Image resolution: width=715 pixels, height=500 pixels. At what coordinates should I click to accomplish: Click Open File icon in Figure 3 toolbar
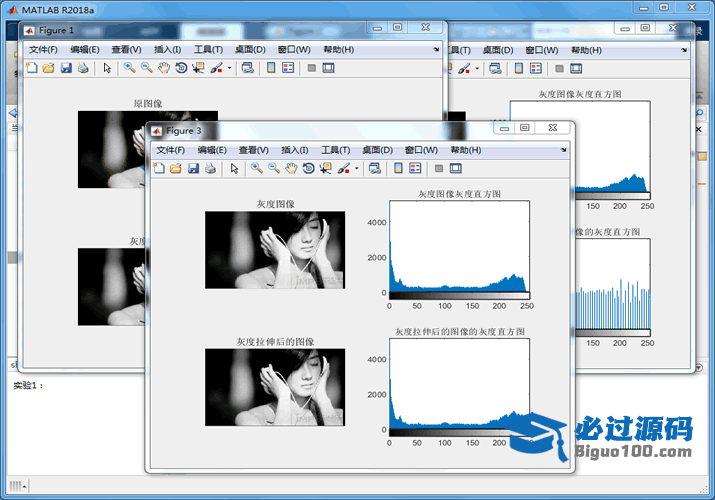click(176, 169)
